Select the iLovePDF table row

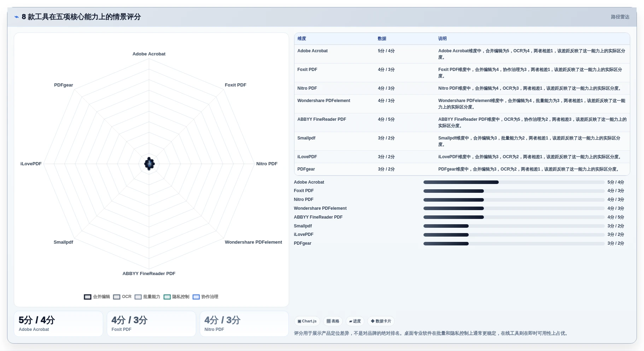(x=462, y=157)
